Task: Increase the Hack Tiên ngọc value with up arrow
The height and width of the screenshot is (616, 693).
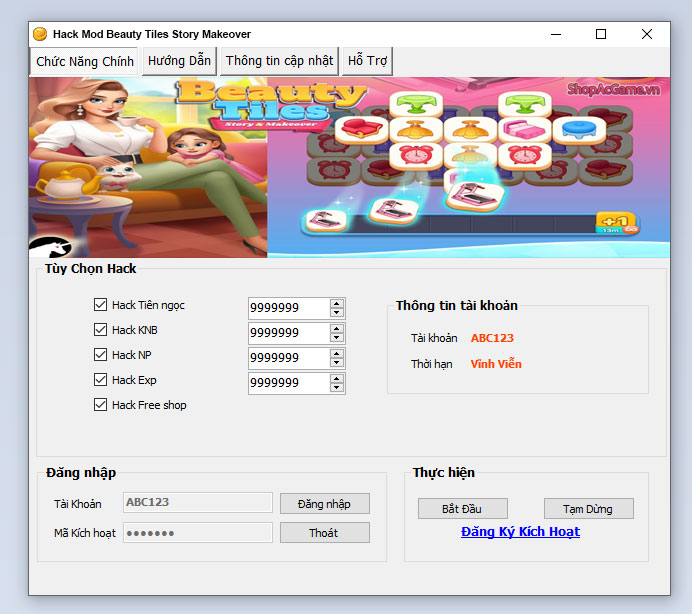Action: [x=337, y=303]
